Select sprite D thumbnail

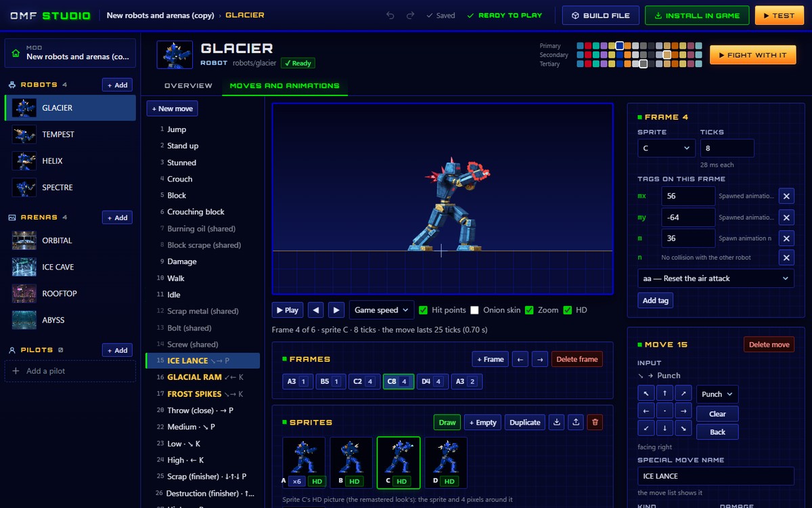click(x=445, y=463)
